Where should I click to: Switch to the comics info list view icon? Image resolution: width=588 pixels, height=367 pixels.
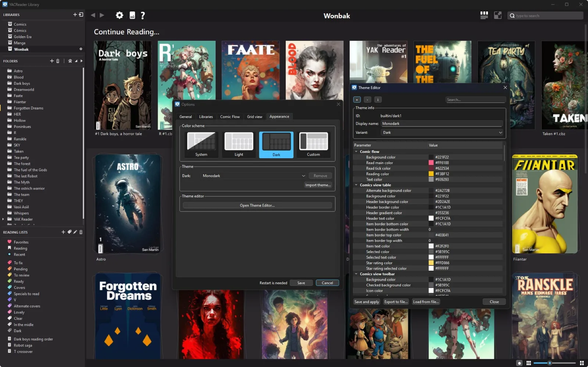484,15
